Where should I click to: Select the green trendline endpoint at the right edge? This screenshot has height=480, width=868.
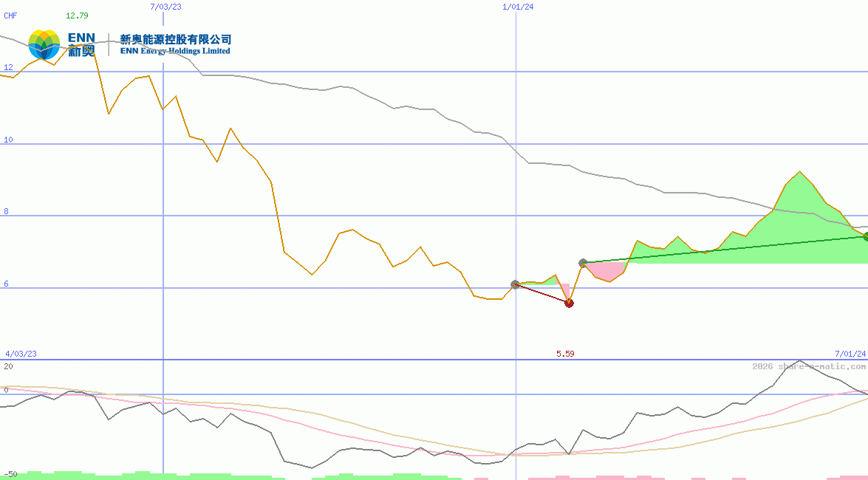pyautogui.click(x=864, y=238)
